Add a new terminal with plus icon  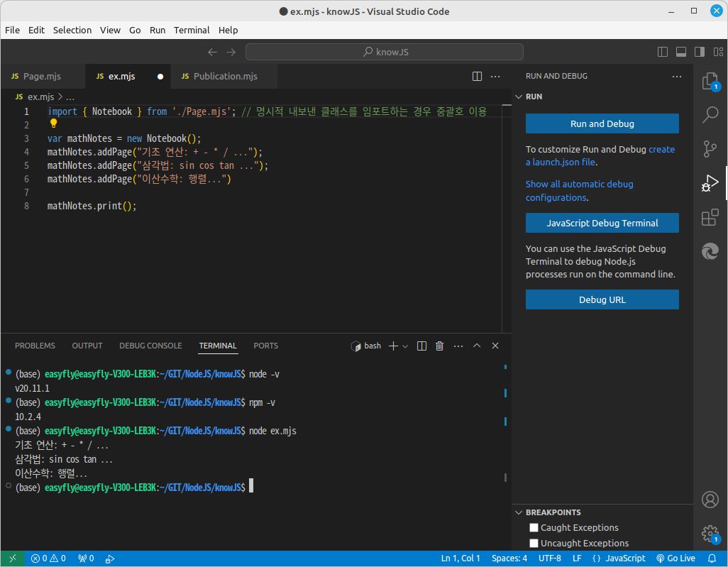pyautogui.click(x=393, y=346)
